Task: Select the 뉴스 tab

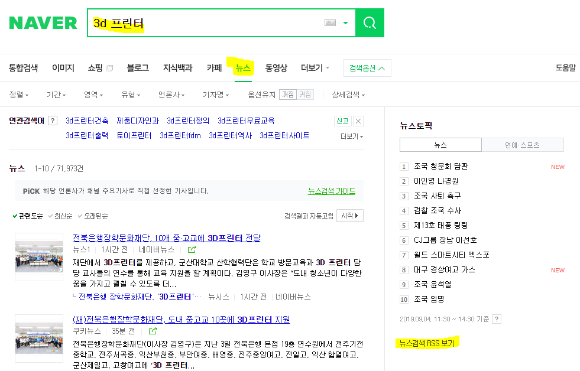Action: [243, 68]
